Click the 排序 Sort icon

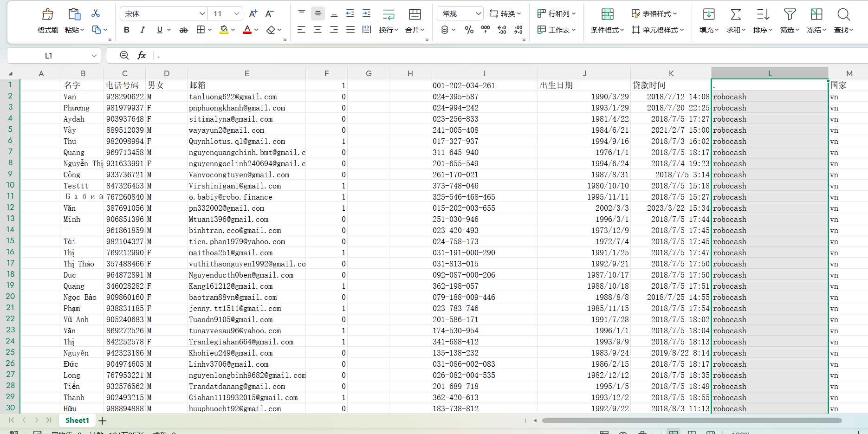tap(763, 14)
